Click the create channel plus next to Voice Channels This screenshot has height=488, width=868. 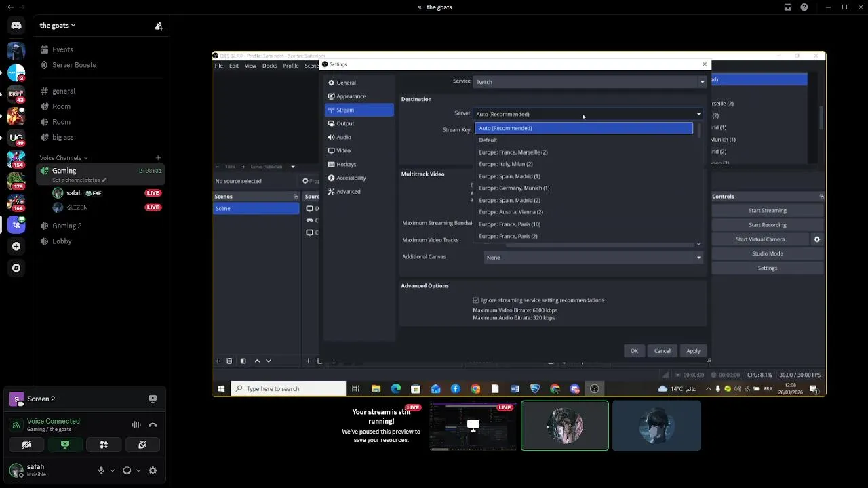click(158, 158)
